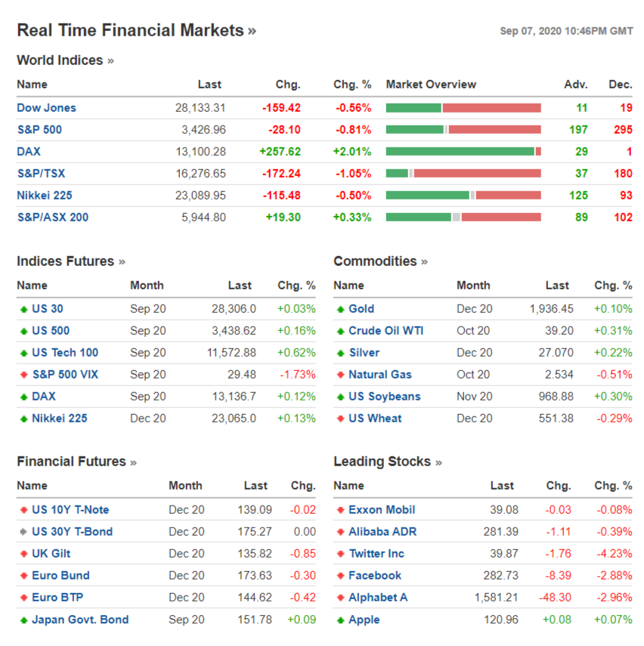Open the Indices Futures section link
The width and height of the screenshot is (644, 646).
[x=71, y=261]
